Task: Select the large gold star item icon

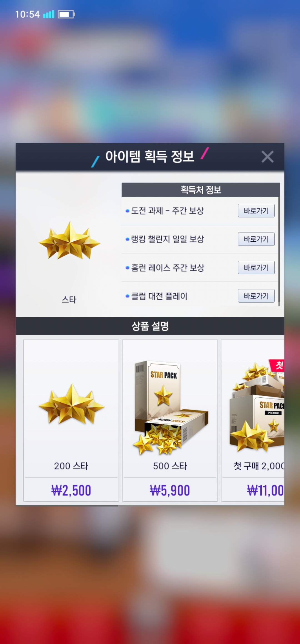Action: 69,241
